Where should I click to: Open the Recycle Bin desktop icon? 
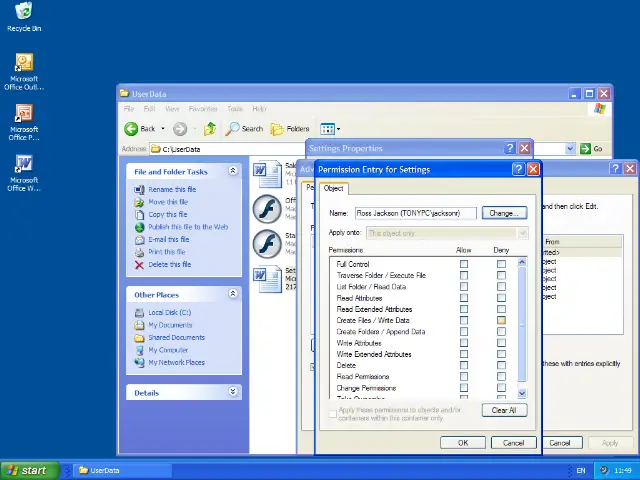(x=24, y=12)
